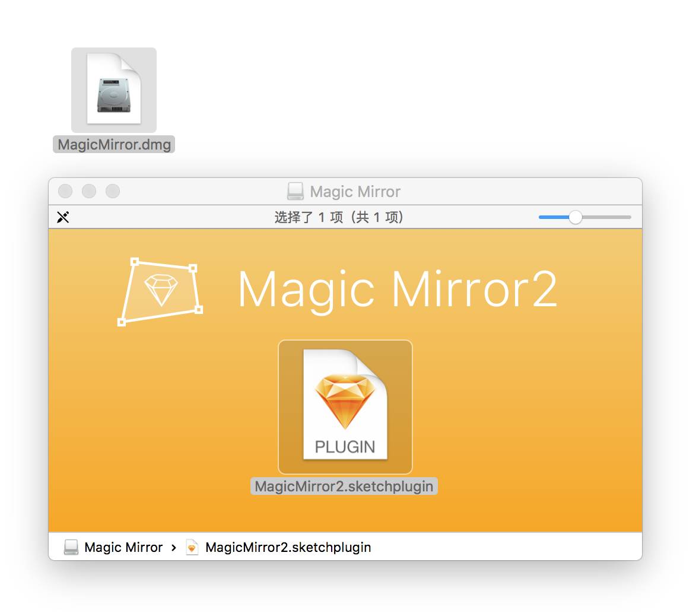Select the MagicMirror.dmg disk image icon
This screenshot has width=699, height=616.
[114, 89]
